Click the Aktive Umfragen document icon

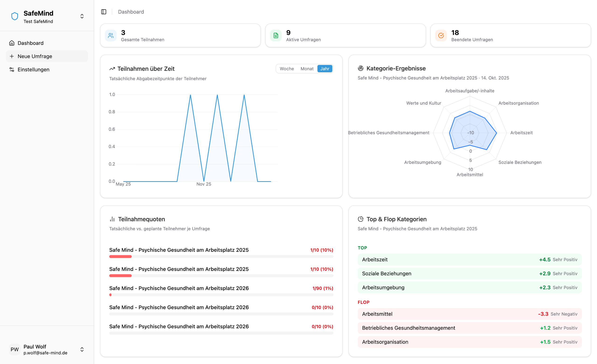point(276,36)
